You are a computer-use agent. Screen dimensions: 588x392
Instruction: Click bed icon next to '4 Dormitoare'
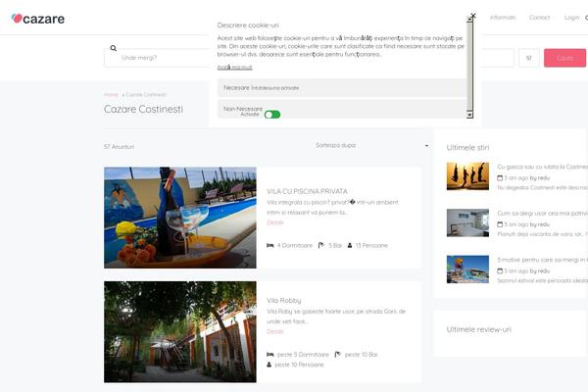coord(270,245)
